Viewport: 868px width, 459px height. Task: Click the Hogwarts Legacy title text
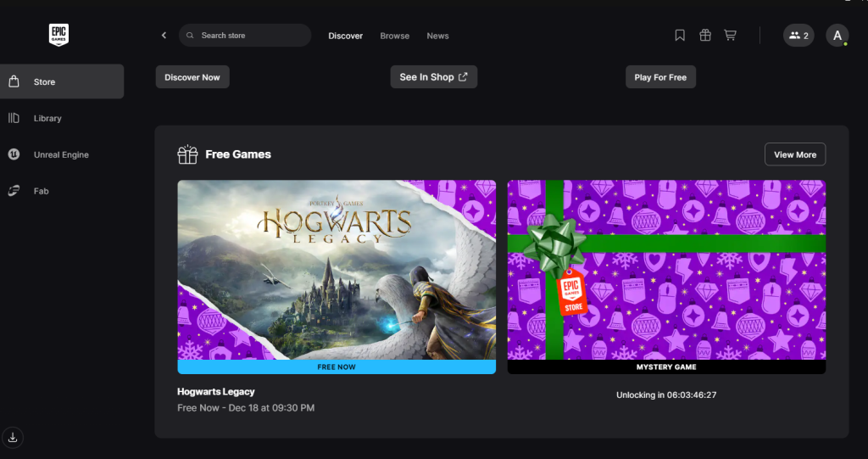tap(216, 391)
